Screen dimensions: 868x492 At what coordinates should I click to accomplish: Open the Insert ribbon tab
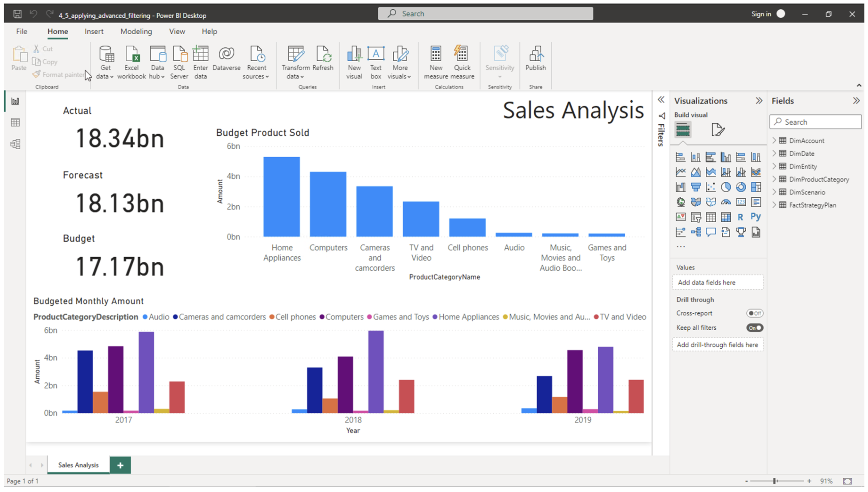pos(94,31)
